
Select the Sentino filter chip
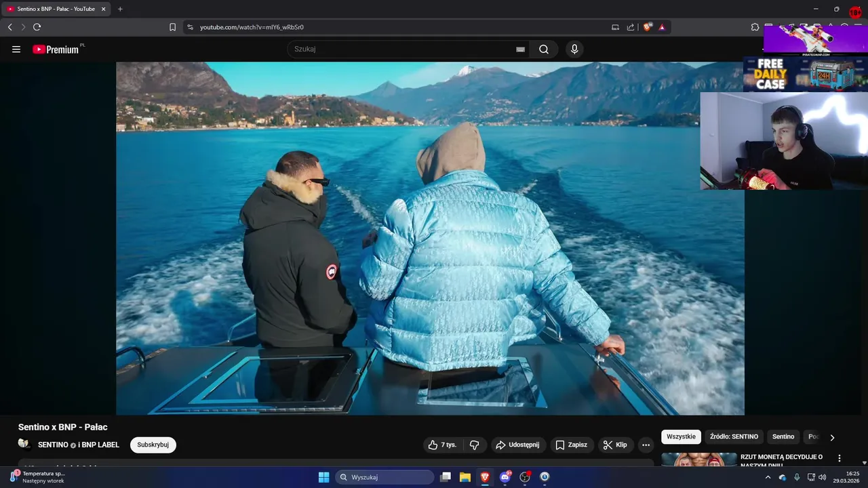pyautogui.click(x=783, y=436)
